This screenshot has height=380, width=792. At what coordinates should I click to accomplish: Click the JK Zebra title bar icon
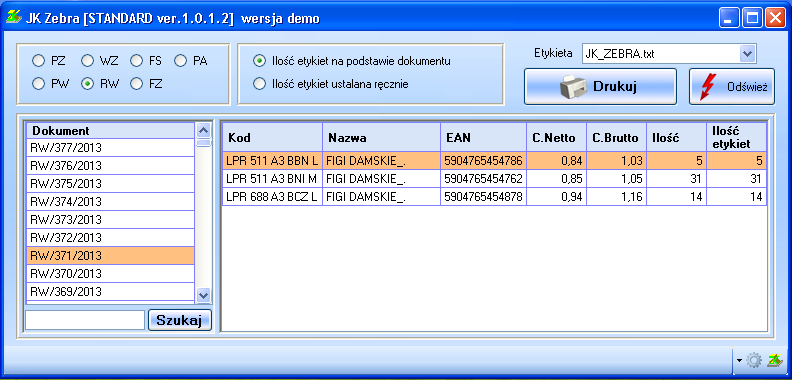pos(13,18)
